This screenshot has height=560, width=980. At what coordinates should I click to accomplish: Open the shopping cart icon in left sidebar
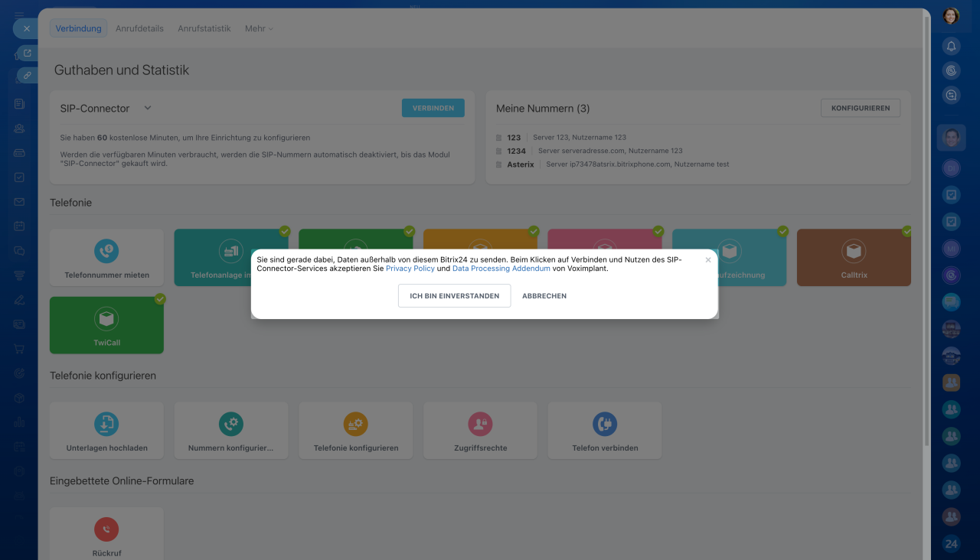pos(19,349)
